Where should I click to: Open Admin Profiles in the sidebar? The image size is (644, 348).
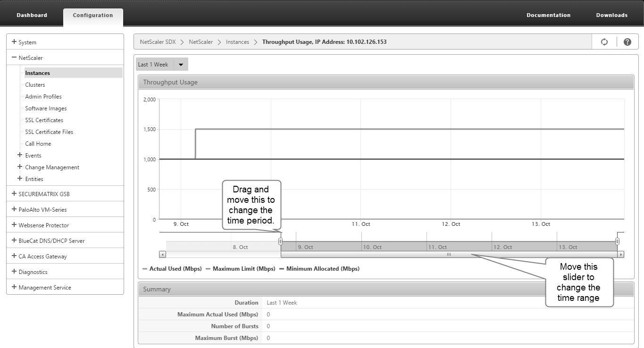(x=43, y=97)
